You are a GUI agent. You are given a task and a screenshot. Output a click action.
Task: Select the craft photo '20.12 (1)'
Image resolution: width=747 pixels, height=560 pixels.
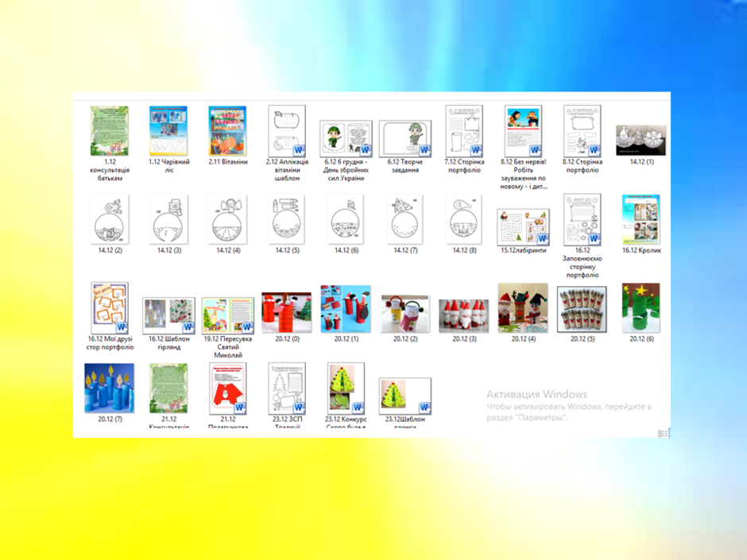point(346,308)
